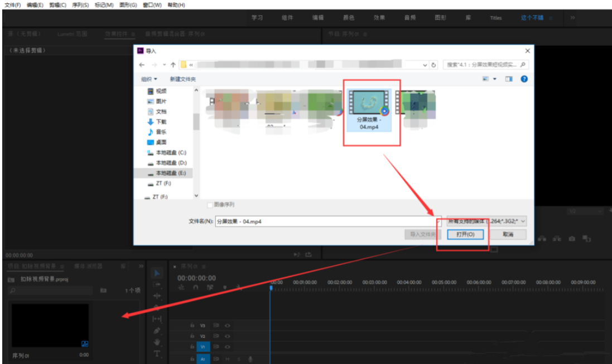
Task: Solo the A1 audio track
Action: coord(239,359)
